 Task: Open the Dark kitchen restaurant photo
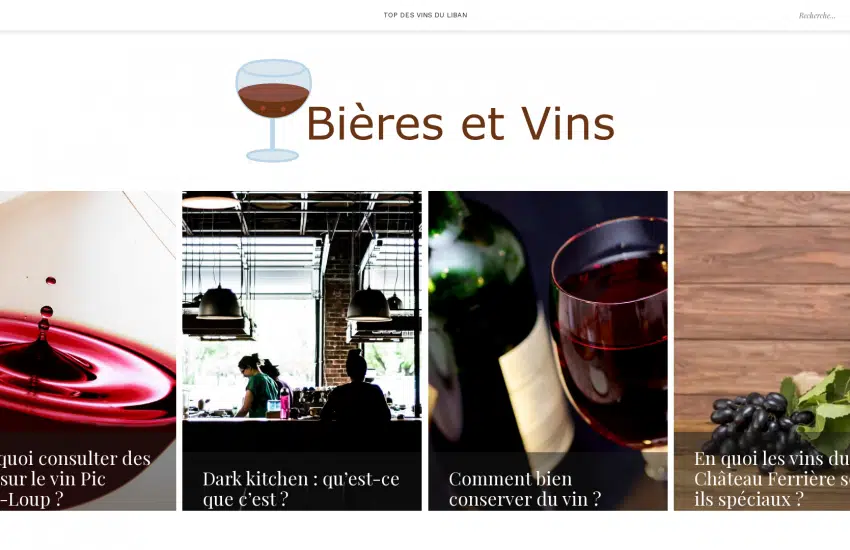point(302,351)
